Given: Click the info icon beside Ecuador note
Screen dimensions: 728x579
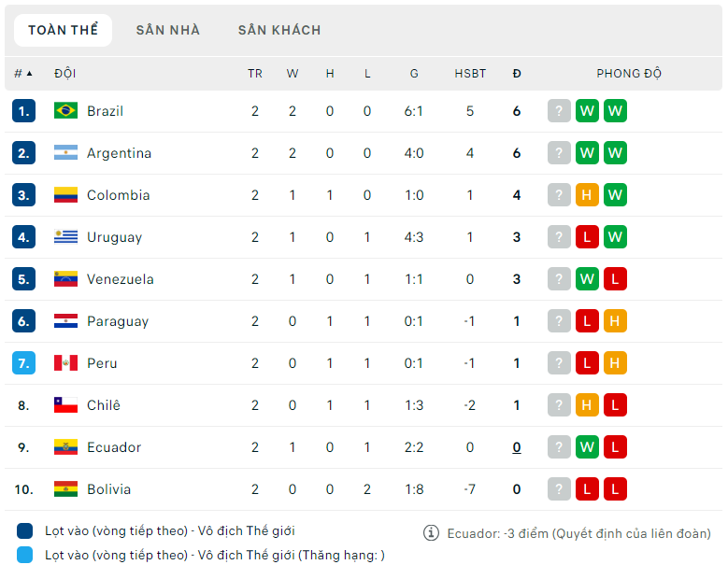Looking at the screenshot, I should coord(431,533).
